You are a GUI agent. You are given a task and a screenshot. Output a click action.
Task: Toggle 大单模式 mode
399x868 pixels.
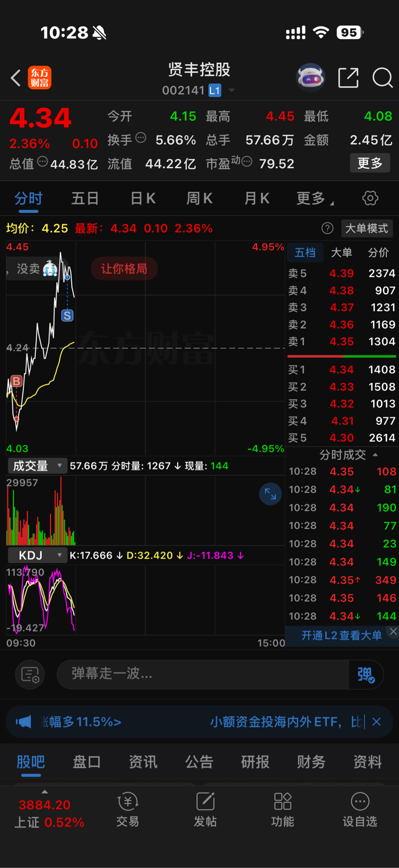[x=367, y=228]
